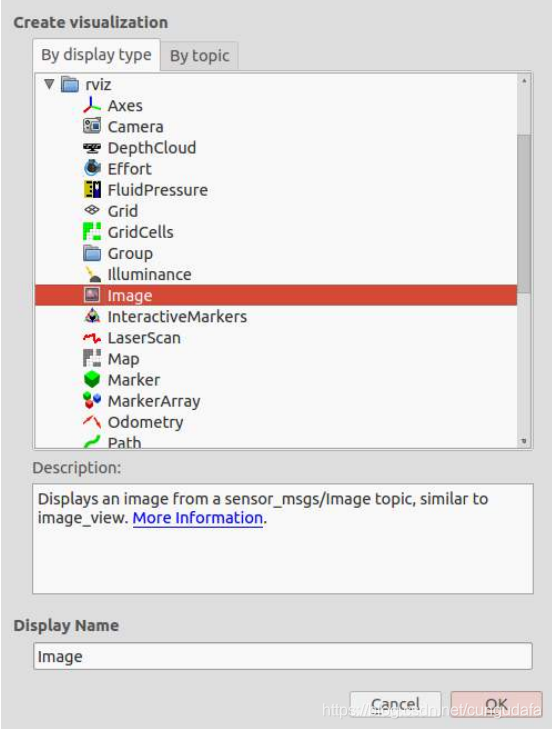Click the Camera display icon
The width and height of the screenshot is (552, 729).
tap(92, 126)
